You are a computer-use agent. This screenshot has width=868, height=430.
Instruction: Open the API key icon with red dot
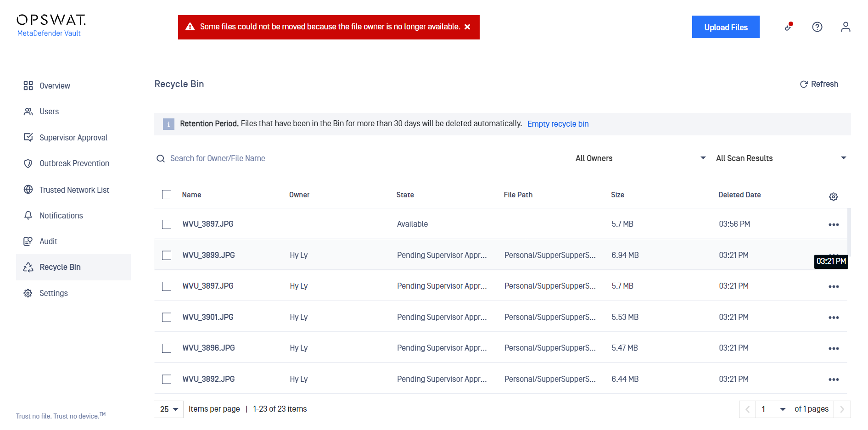[x=789, y=27]
